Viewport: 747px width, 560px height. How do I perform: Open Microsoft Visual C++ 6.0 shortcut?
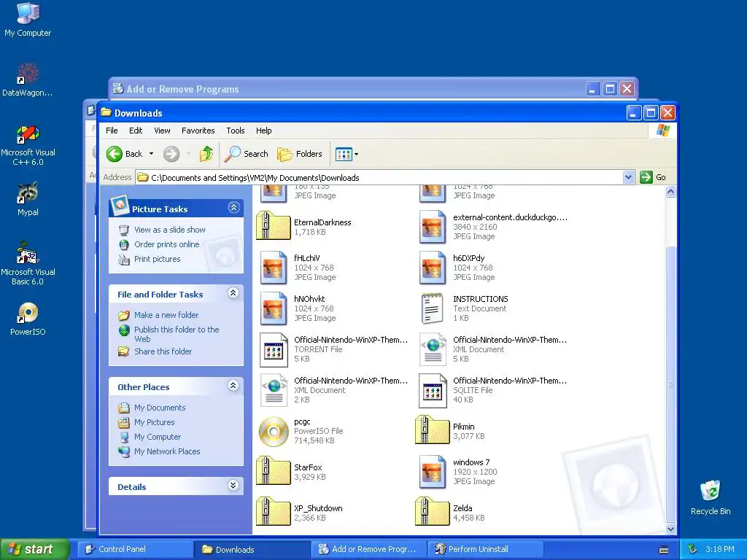coord(28,145)
